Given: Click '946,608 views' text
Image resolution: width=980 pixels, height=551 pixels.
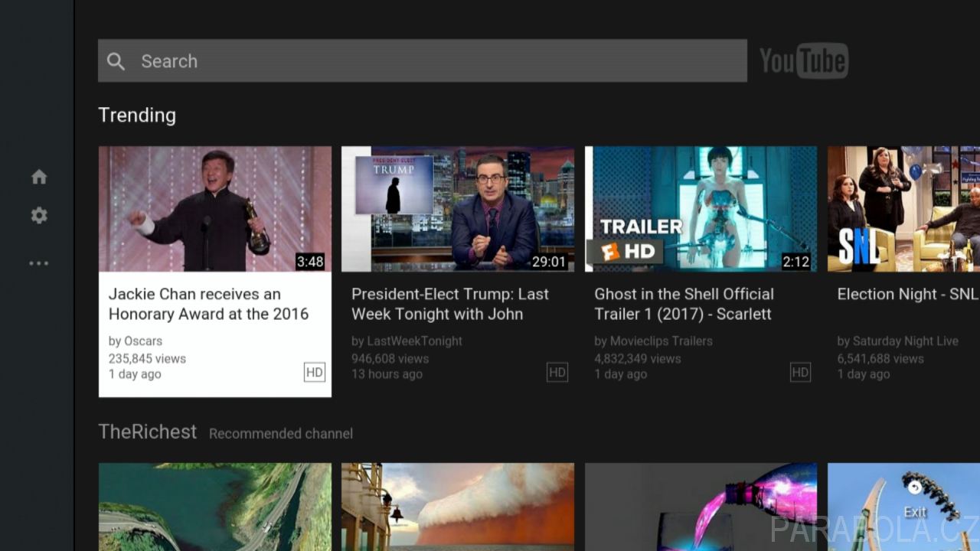Looking at the screenshot, I should click(x=390, y=358).
